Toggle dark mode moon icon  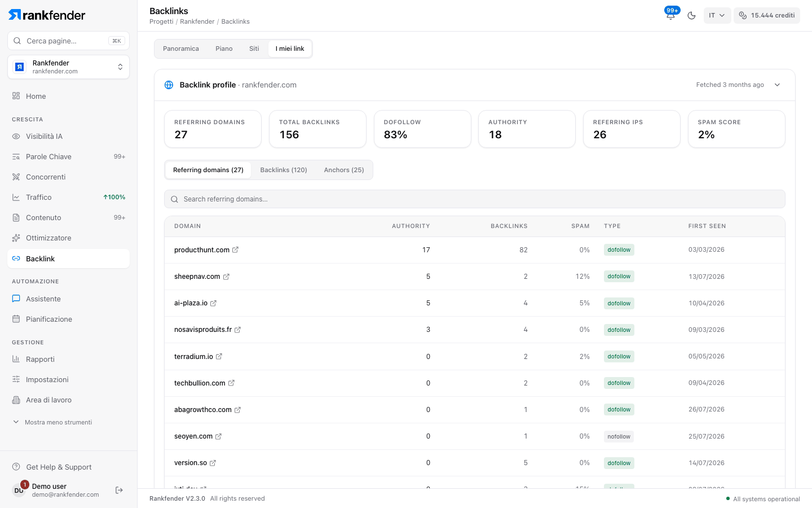pos(691,15)
